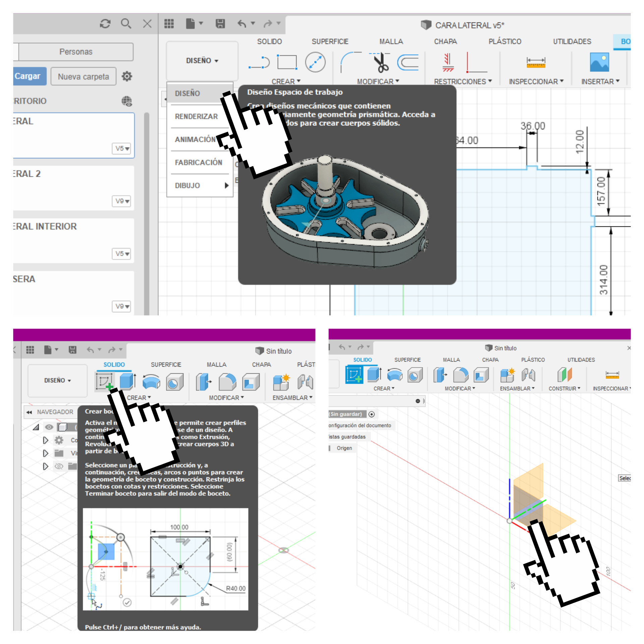Click Hole icon in bottom-left window toolbar
Viewport: 644px width, 644px height.
click(x=174, y=382)
